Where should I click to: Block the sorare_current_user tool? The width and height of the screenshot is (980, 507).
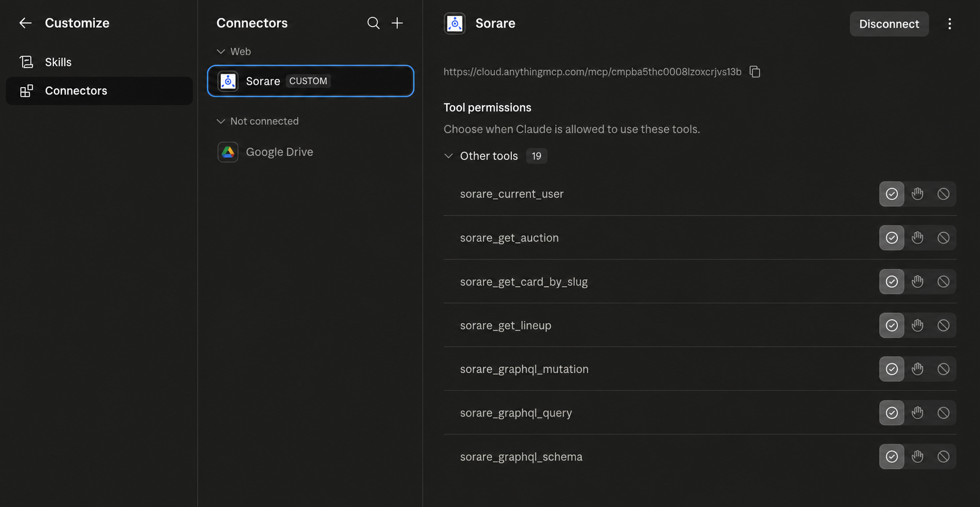click(x=943, y=194)
